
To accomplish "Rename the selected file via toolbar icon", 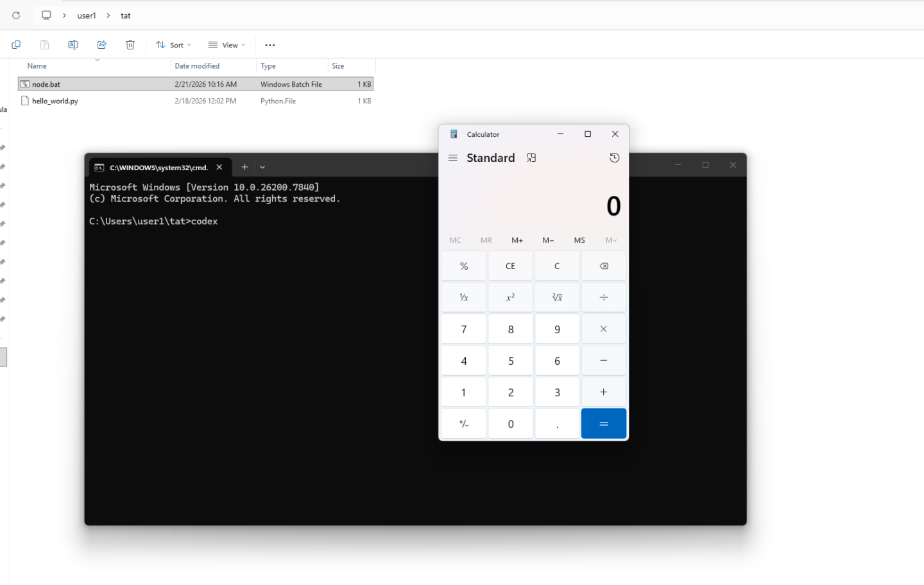I will (x=73, y=45).
